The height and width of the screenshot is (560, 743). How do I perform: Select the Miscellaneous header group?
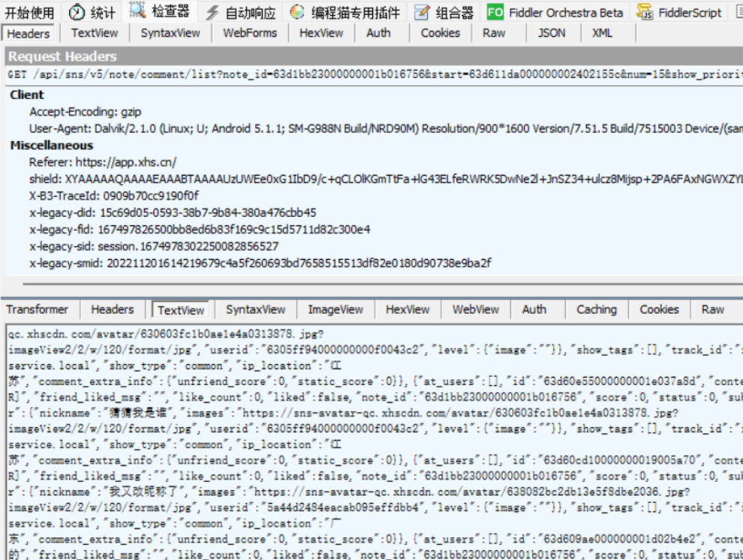click(52, 146)
